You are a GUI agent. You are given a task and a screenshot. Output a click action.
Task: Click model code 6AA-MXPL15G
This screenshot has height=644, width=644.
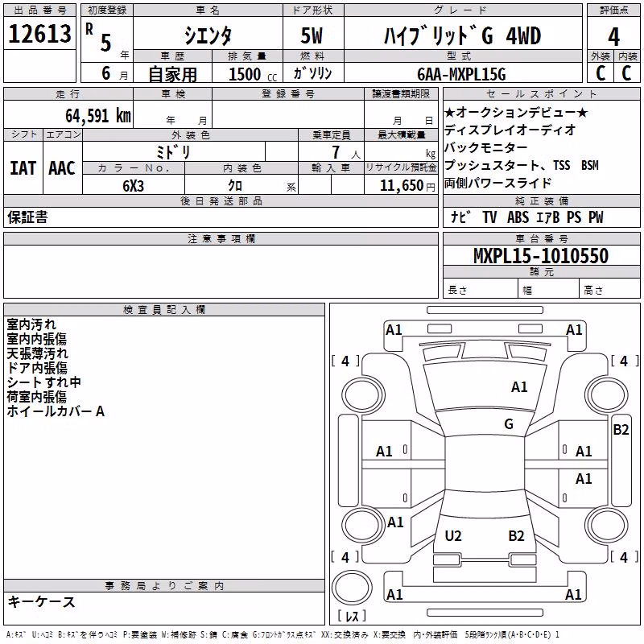click(461, 74)
